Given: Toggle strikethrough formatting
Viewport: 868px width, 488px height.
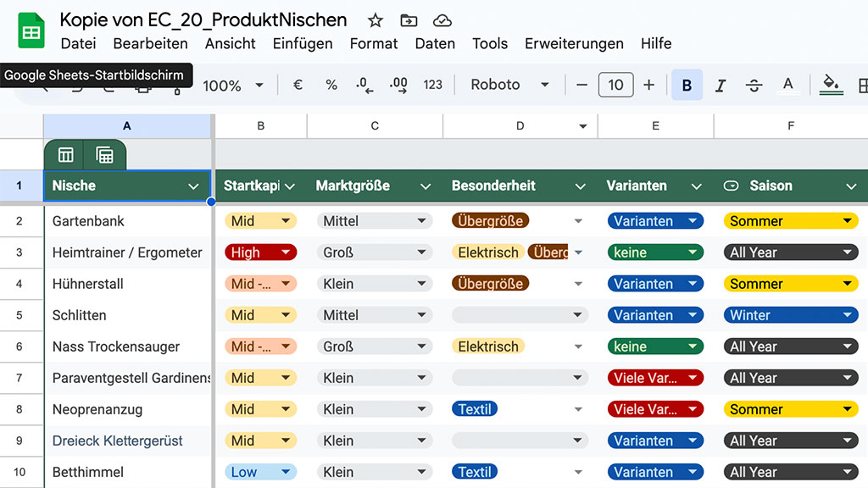Looking at the screenshot, I should click(x=754, y=85).
